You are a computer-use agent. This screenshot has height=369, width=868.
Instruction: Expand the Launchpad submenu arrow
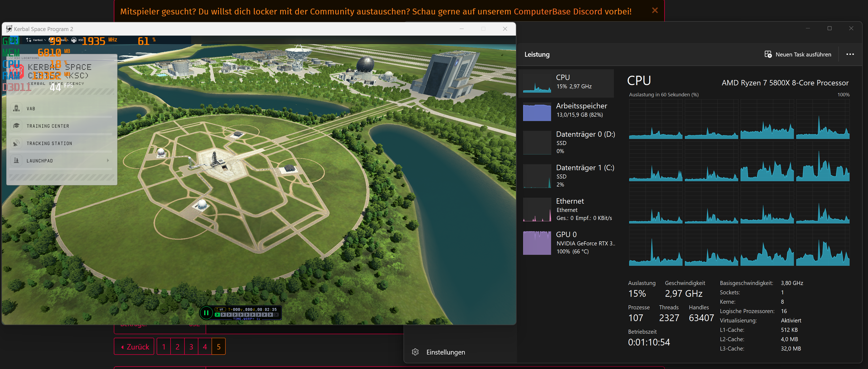108,161
